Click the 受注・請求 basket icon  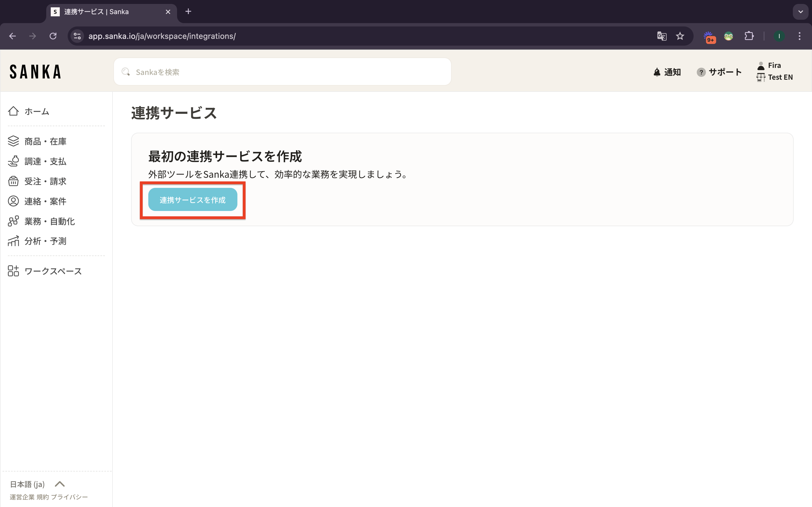coord(14,181)
